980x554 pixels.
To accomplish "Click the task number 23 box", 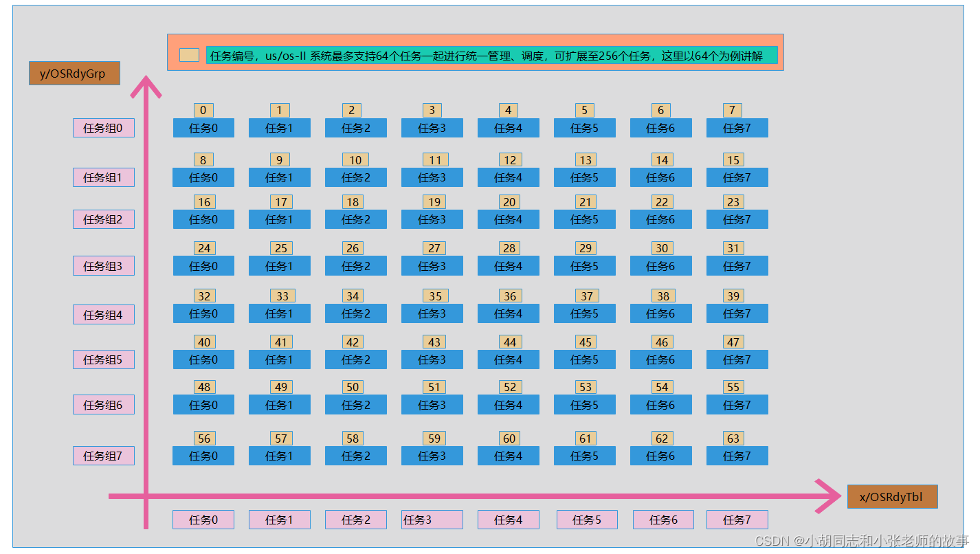I will tap(733, 202).
